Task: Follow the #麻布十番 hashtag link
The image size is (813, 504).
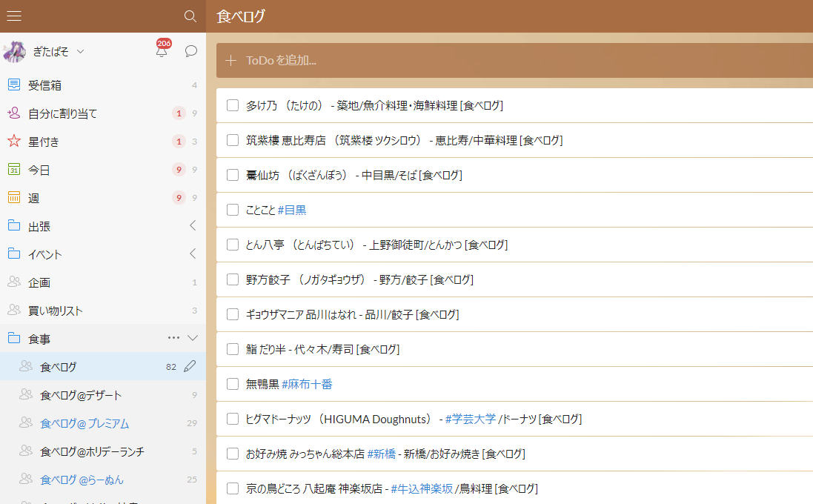Action: pos(307,384)
